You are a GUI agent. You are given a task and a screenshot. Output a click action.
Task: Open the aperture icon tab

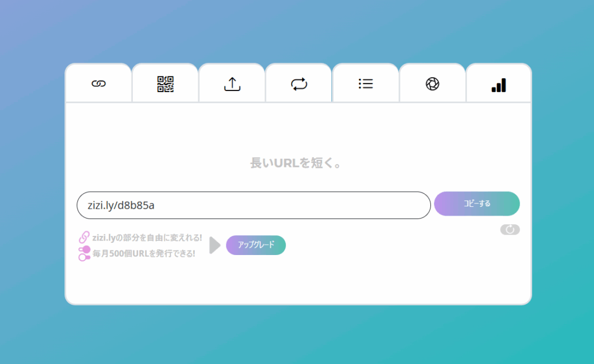(x=432, y=83)
